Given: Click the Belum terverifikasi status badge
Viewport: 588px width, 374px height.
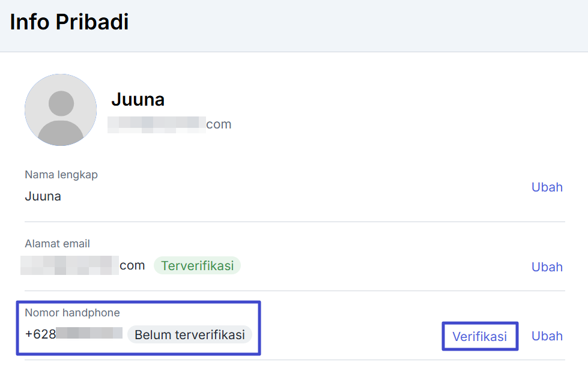Looking at the screenshot, I should 189,335.
